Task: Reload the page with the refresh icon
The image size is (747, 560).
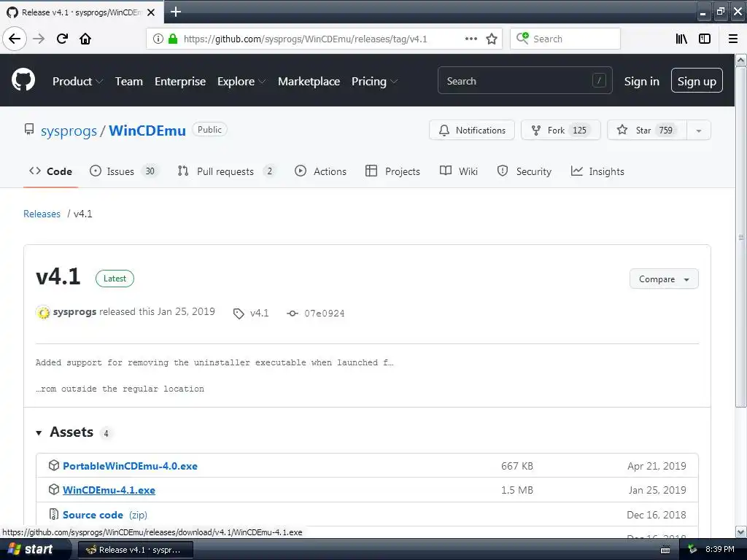Action: tap(63, 39)
